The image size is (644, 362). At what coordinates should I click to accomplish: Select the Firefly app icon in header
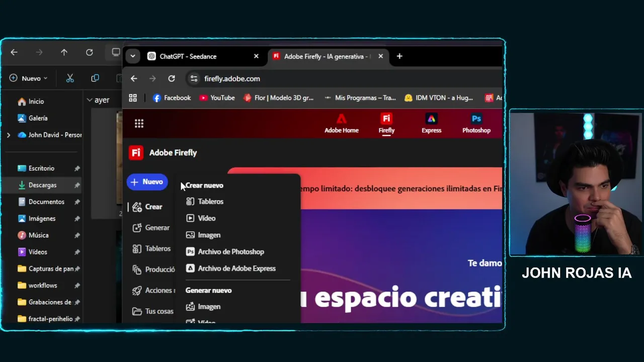386,124
